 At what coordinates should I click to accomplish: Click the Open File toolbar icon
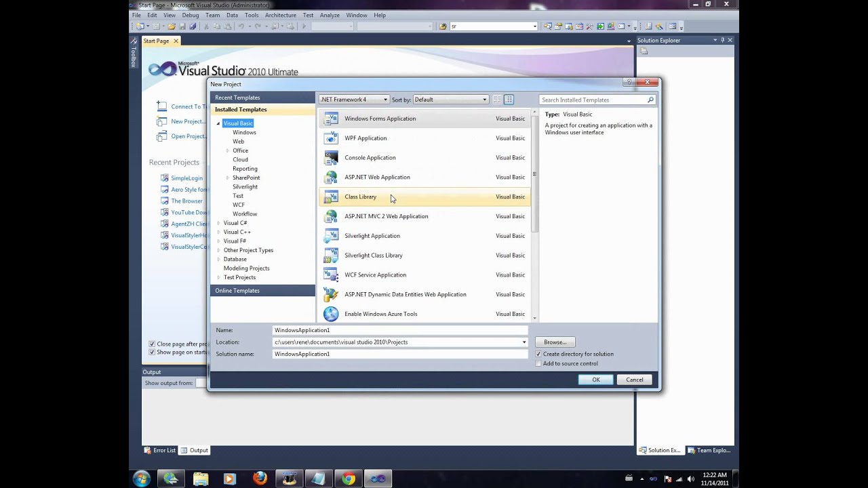(x=172, y=26)
